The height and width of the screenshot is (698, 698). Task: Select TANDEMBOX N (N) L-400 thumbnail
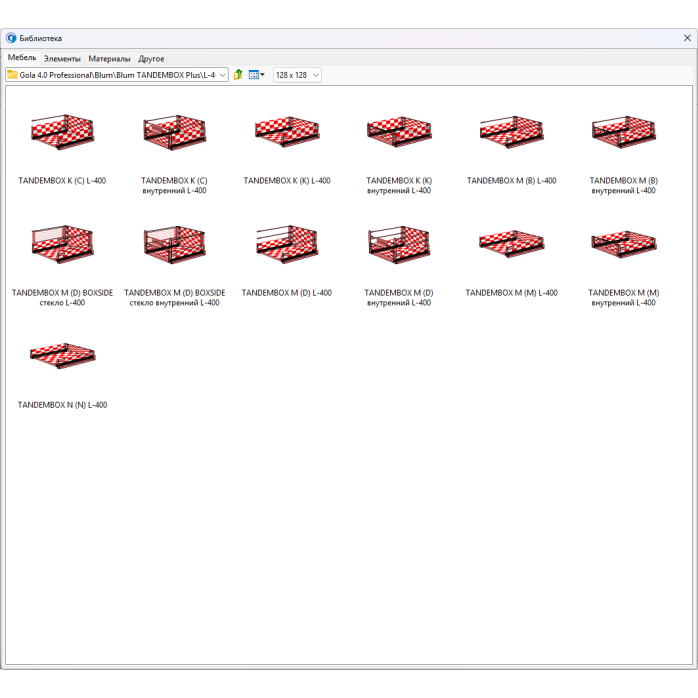[62, 355]
